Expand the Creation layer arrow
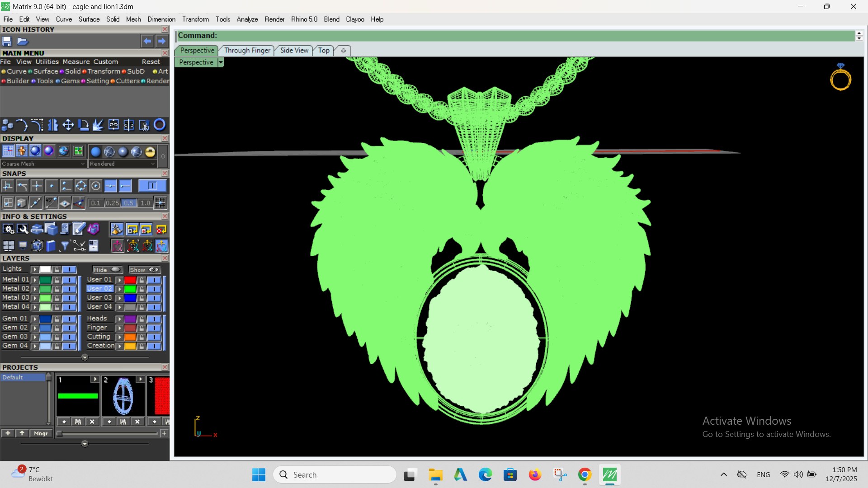The height and width of the screenshot is (488, 868). click(x=119, y=346)
